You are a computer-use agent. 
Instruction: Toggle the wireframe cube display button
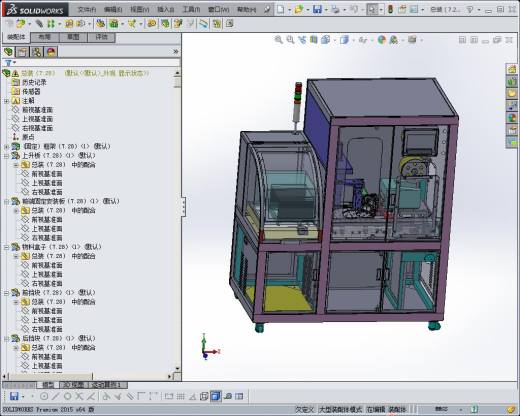(204, 396)
